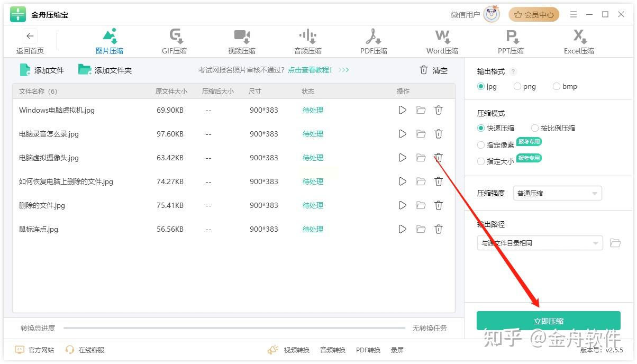
Task: Browse output path folder icon
Action: click(x=615, y=243)
